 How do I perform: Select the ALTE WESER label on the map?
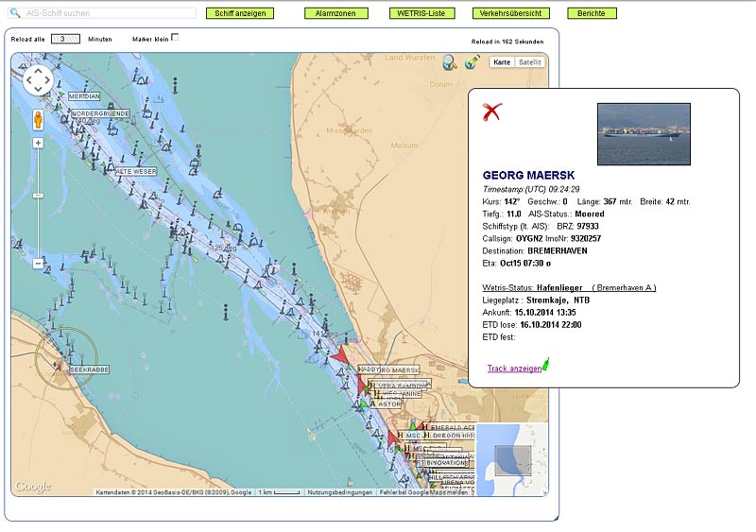(136, 171)
